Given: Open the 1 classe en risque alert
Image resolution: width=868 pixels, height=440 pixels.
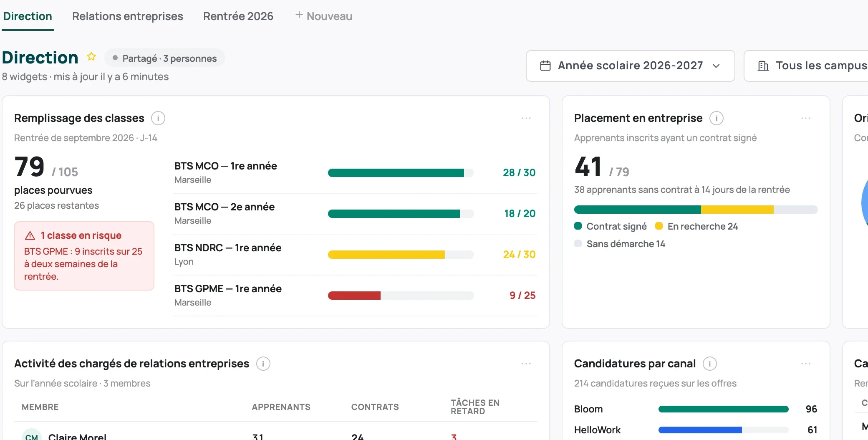Looking at the screenshot, I should point(84,256).
